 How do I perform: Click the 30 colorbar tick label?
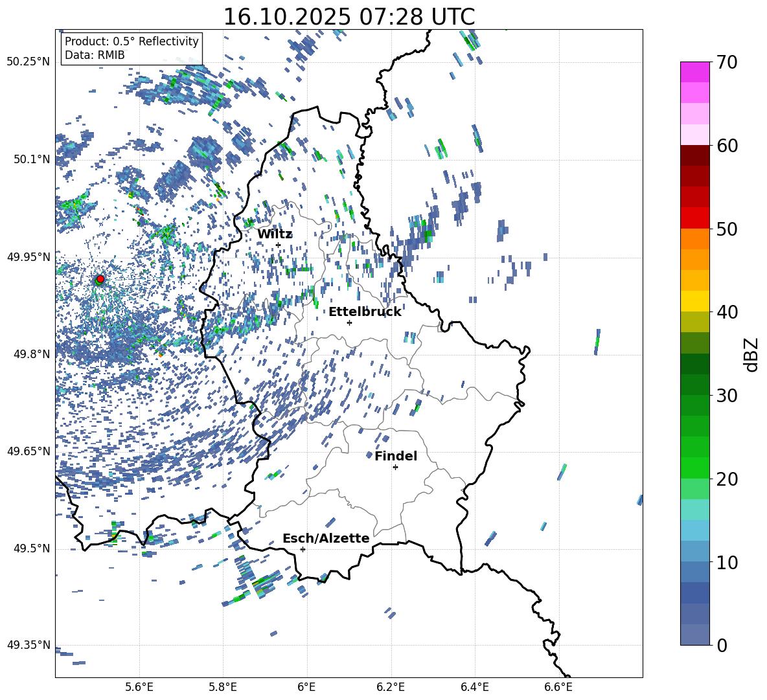point(727,396)
